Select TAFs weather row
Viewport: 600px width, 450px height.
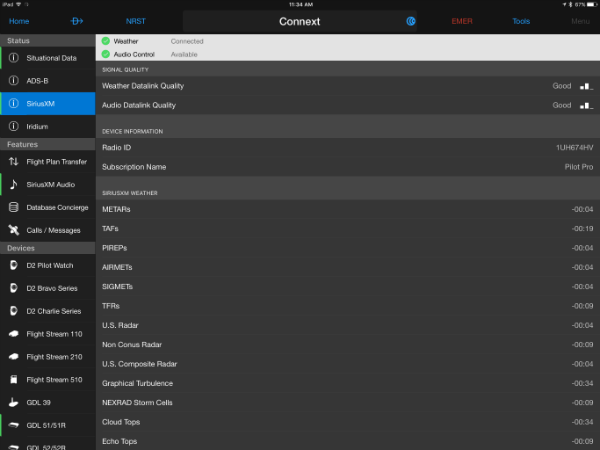coord(348,228)
